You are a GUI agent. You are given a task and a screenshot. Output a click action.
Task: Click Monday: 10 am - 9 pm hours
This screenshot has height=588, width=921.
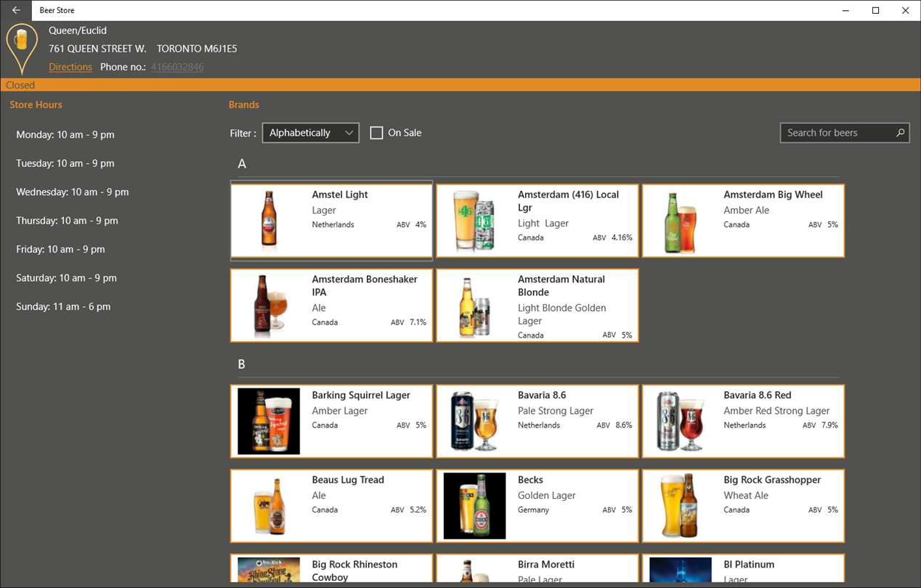pyautogui.click(x=65, y=134)
